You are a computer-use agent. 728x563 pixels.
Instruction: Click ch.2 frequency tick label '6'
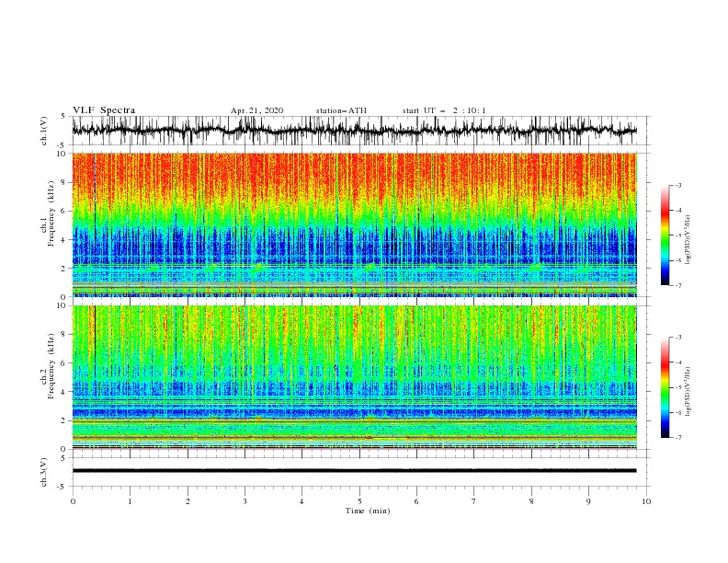[63, 363]
